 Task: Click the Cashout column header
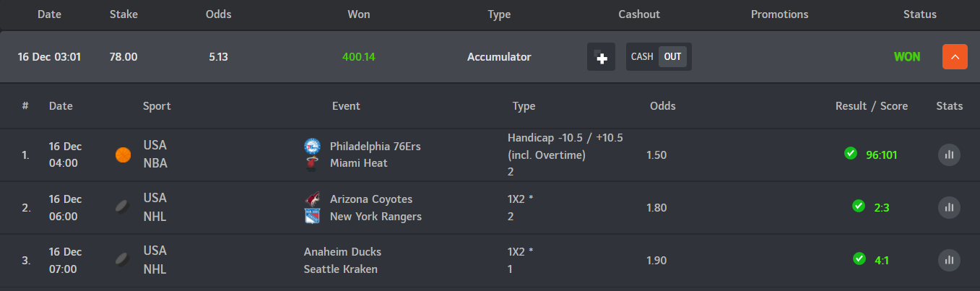(x=639, y=14)
